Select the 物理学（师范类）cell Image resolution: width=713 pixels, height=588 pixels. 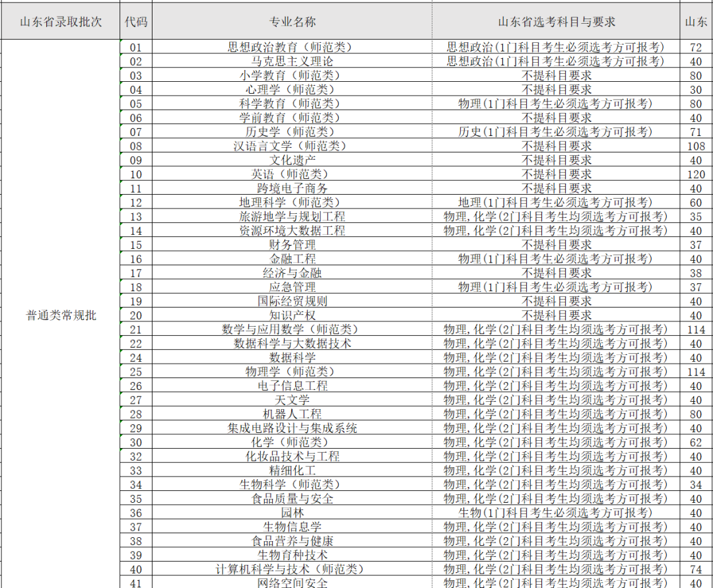pos(292,371)
